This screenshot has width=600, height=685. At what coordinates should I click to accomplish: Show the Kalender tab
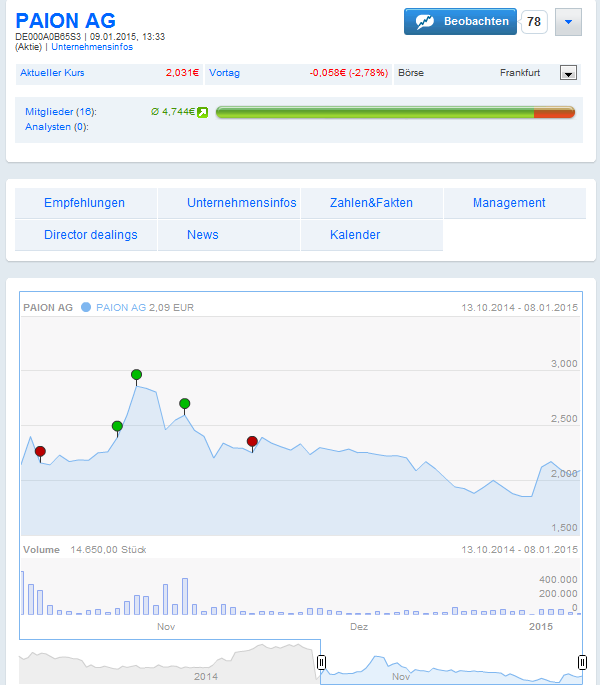click(355, 235)
